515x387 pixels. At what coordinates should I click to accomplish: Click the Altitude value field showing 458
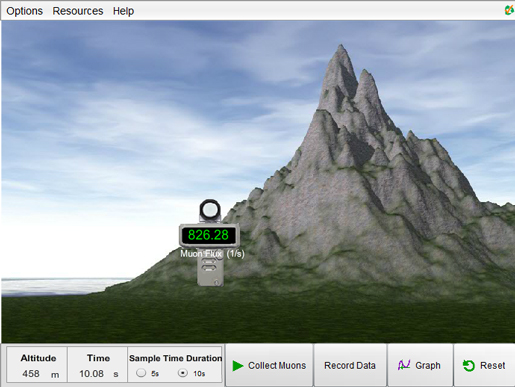click(31, 374)
